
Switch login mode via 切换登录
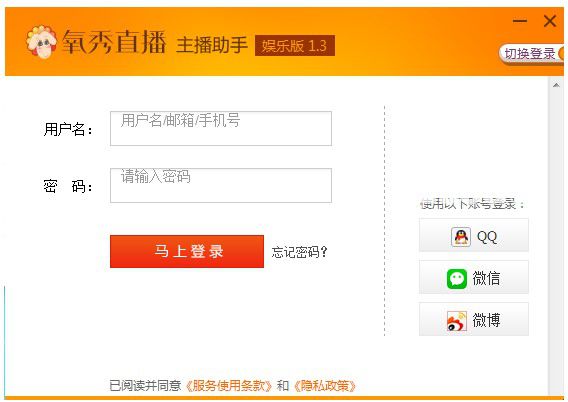(531, 54)
